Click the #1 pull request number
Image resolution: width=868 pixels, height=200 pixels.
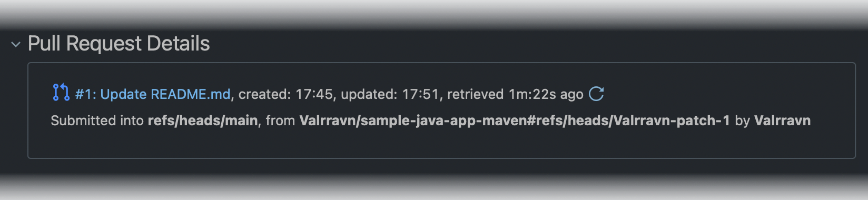tap(85, 94)
